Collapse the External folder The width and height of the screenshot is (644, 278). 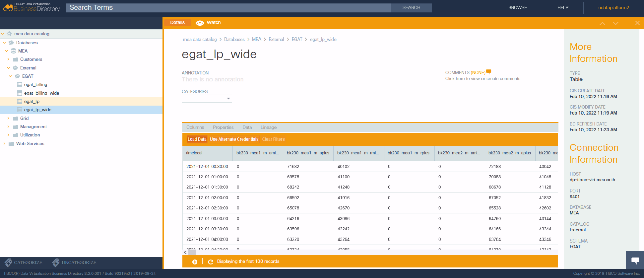8,68
